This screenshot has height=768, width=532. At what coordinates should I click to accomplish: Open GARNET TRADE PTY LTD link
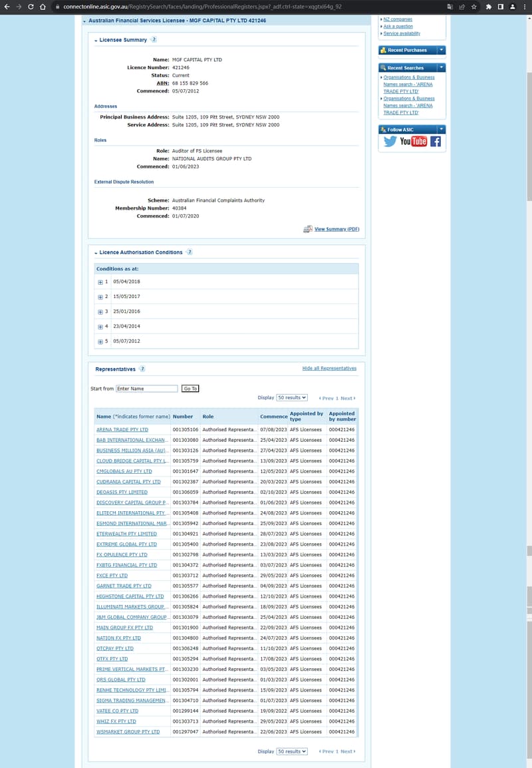click(124, 586)
